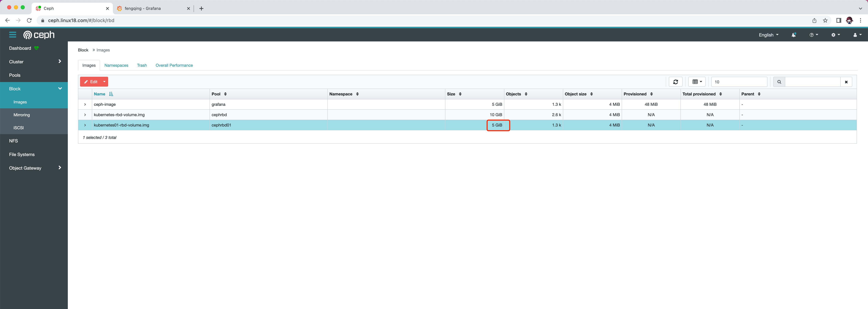The width and height of the screenshot is (868, 309).
Task: Refresh the images table
Action: click(x=675, y=82)
